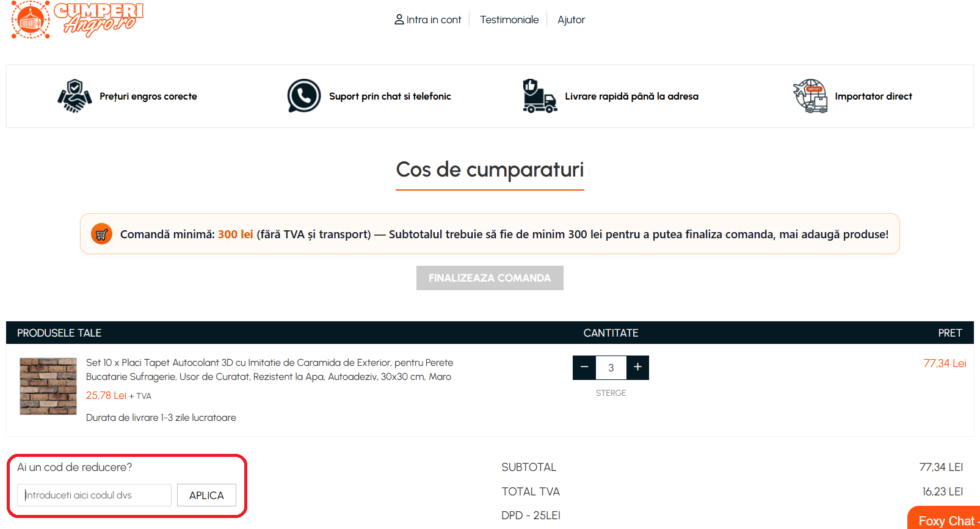Apply the discount code with APLICA
Screen dimensions: 980x529
(206, 495)
